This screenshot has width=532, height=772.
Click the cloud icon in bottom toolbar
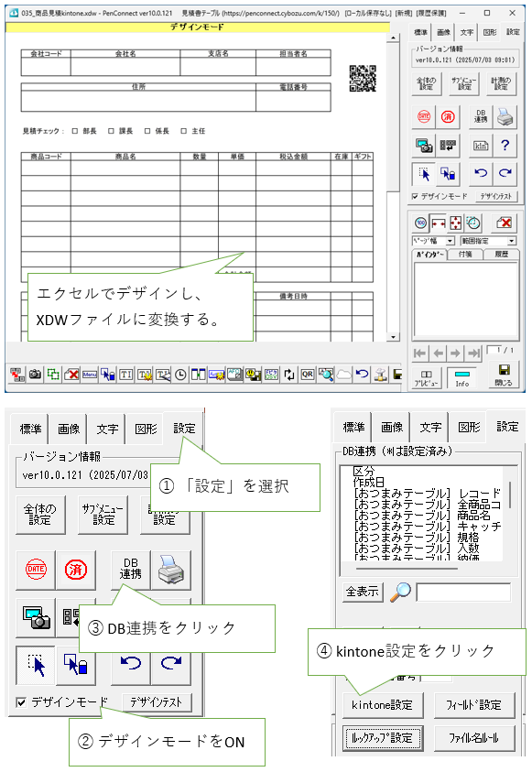343,375
